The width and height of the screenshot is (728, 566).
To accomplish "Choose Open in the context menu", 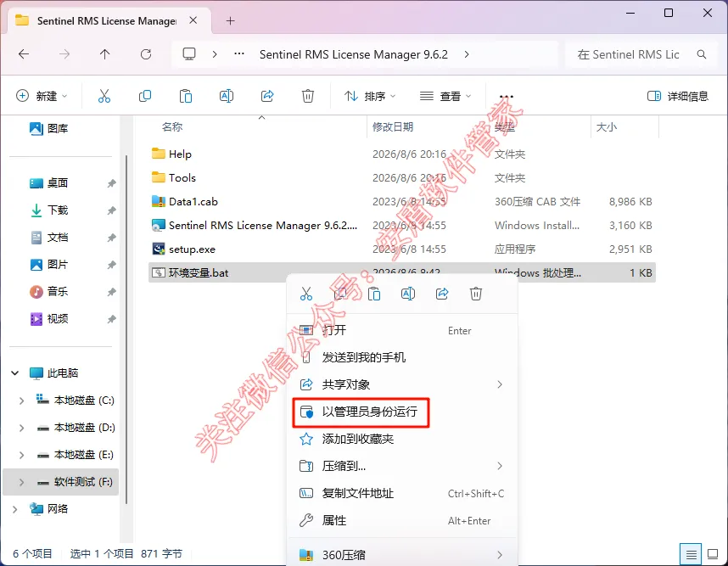I will pos(402,331).
